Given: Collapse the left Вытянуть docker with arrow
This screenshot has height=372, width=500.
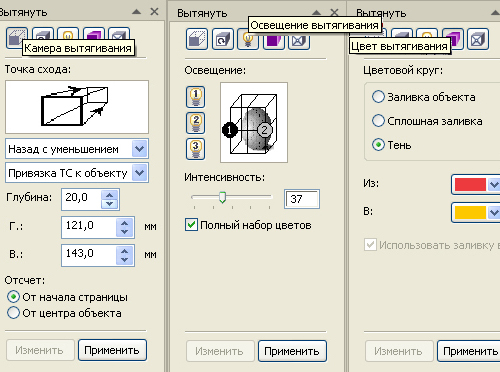Looking at the screenshot, I should [136, 12].
